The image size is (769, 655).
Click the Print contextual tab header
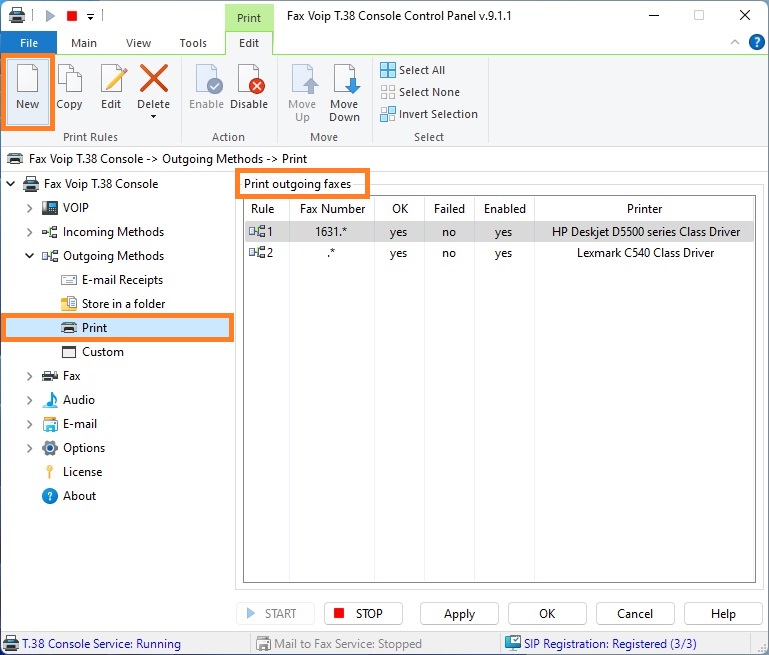249,18
